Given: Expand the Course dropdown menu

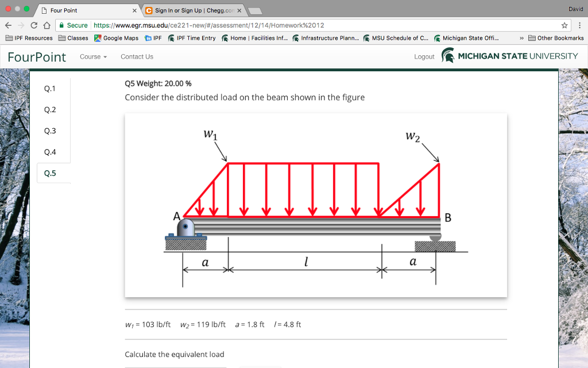Looking at the screenshot, I should coord(94,57).
